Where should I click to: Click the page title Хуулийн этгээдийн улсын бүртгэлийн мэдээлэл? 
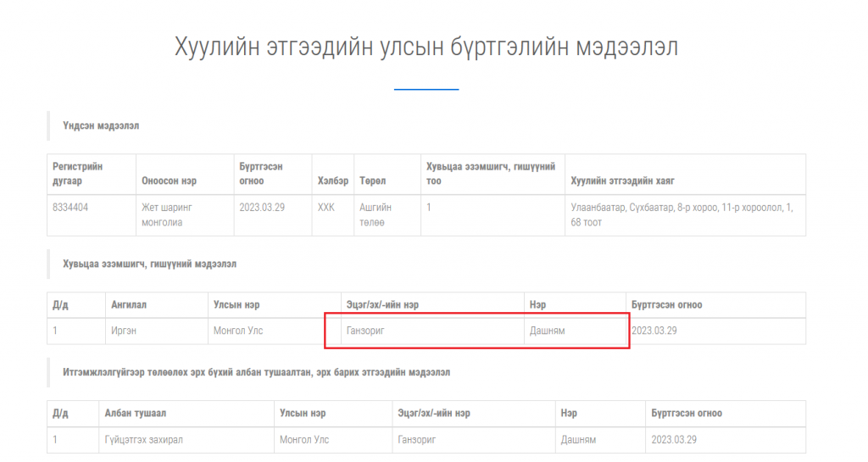[x=426, y=47]
